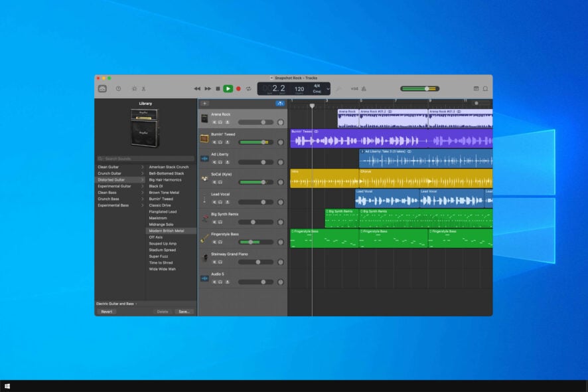Select the SoCal (Kyle) drummer icon
This screenshot has height=392, width=588.
point(204,178)
